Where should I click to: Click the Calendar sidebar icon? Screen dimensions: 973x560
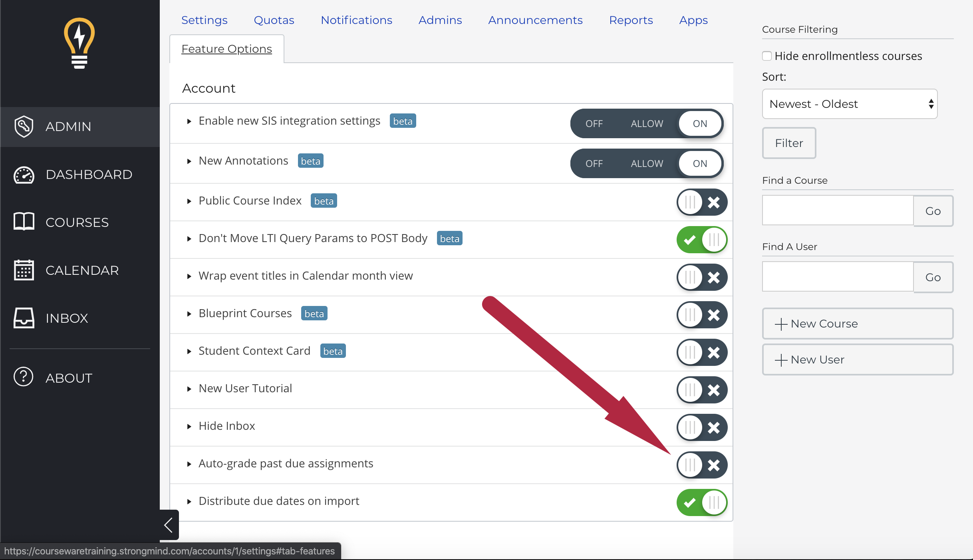click(24, 271)
